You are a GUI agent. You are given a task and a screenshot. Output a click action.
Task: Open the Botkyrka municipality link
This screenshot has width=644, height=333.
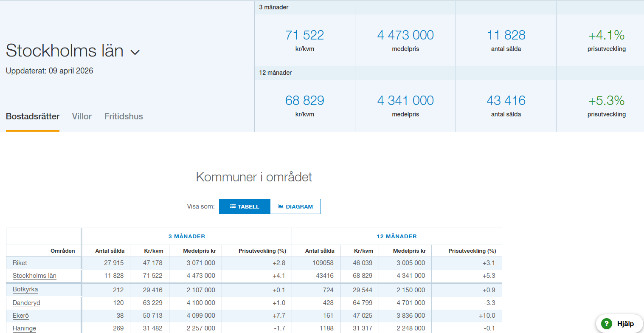click(25, 290)
